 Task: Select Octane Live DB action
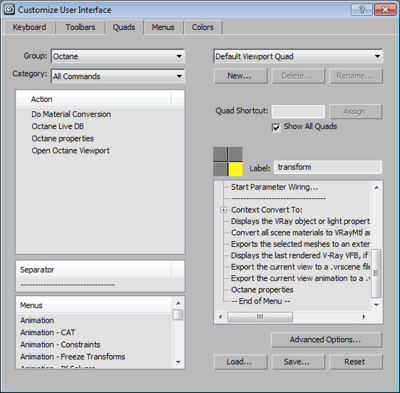(58, 126)
